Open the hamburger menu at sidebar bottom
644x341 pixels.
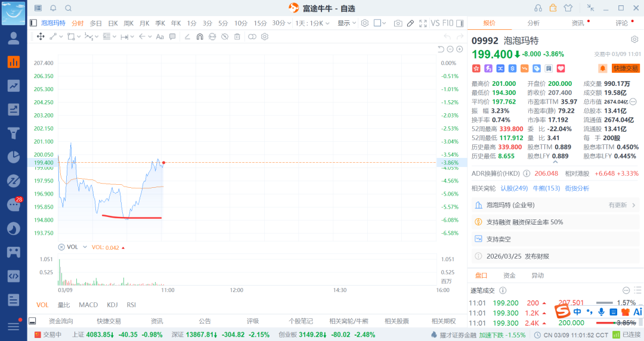coord(14,326)
